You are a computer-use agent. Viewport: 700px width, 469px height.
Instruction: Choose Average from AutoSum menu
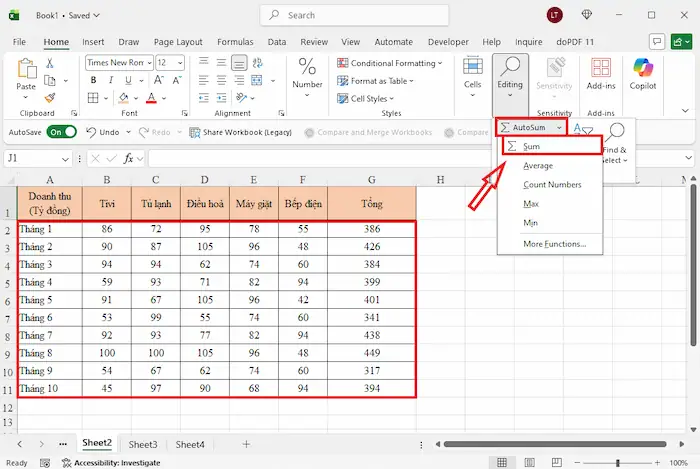[x=538, y=166]
